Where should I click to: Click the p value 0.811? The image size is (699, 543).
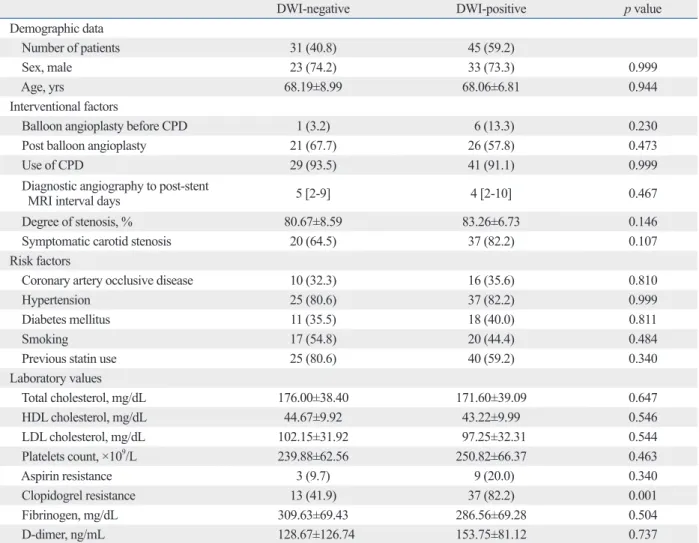click(642, 320)
